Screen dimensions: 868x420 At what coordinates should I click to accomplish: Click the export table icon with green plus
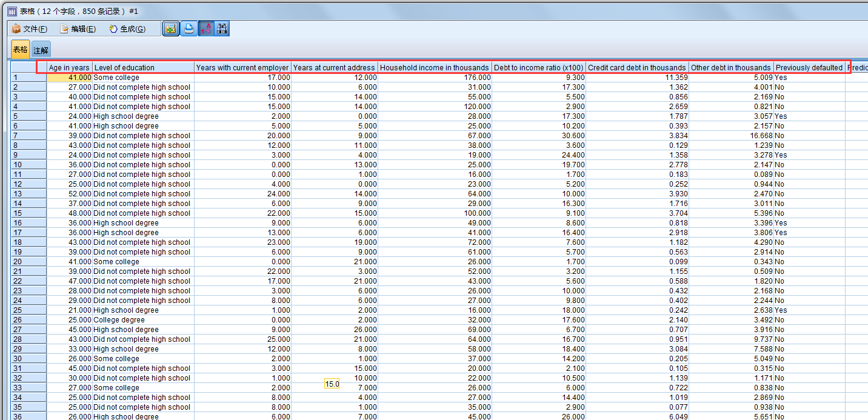[170, 28]
